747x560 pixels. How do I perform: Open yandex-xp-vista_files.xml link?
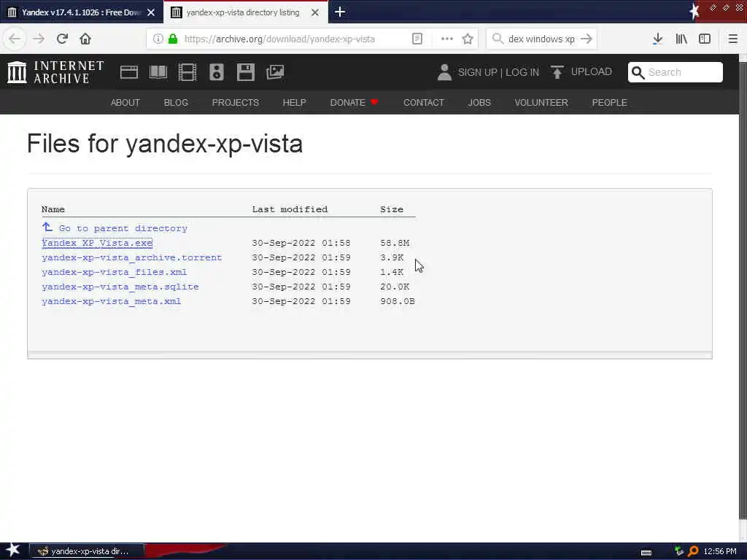click(x=115, y=273)
